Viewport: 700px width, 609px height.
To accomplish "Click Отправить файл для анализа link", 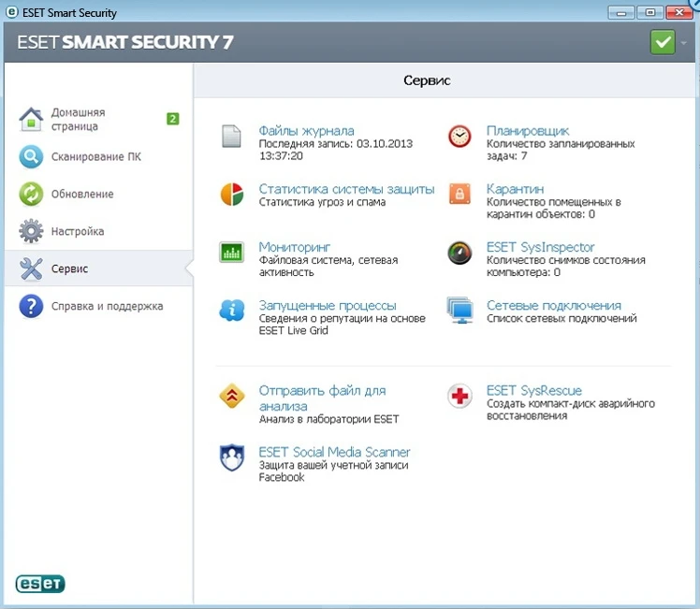I will pyautogui.click(x=322, y=398).
